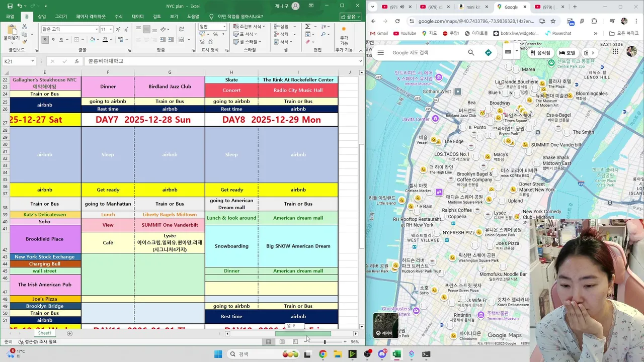The image size is (644, 362).
Task: Click the Name Box showing K21
Action: pyautogui.click(x=19, y=61)
